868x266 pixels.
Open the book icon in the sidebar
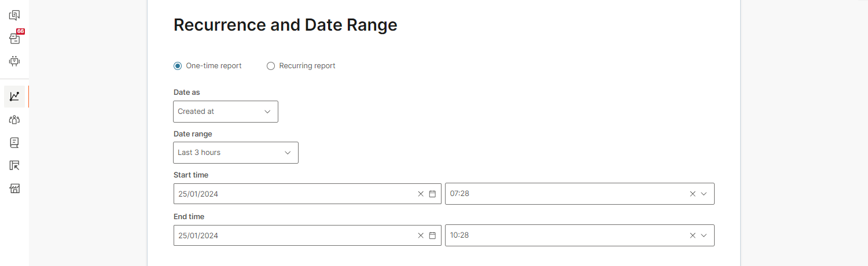[14, 142]
